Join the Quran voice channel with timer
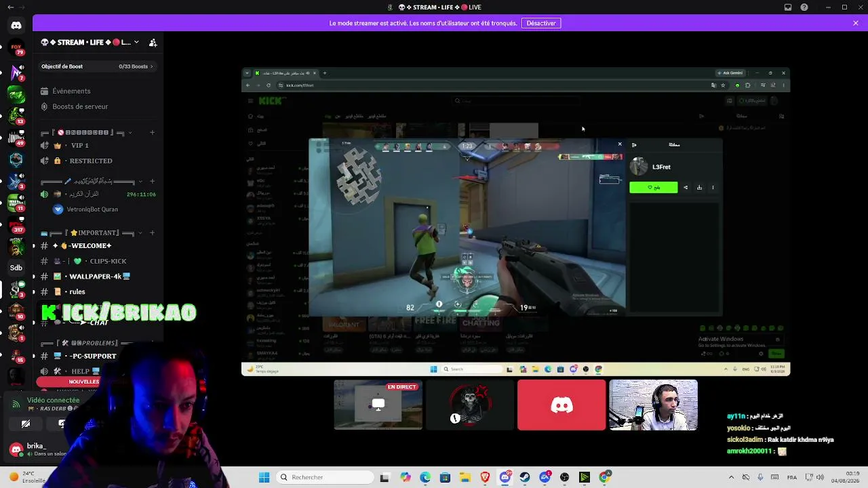The width and height of the screenshot is (868, 488). click(98, 194)
